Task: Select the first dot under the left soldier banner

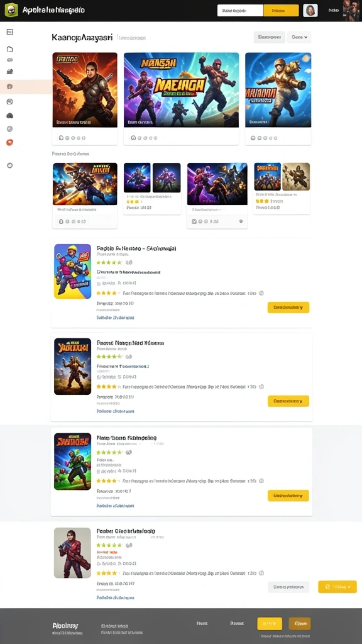Action: pos(61,138)
